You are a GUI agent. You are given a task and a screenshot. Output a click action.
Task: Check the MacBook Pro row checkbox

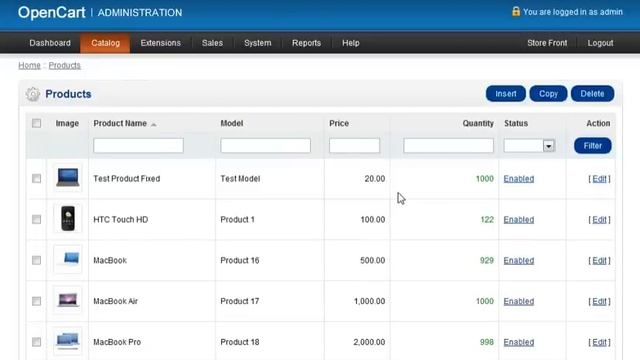click(x=36, y=342)
